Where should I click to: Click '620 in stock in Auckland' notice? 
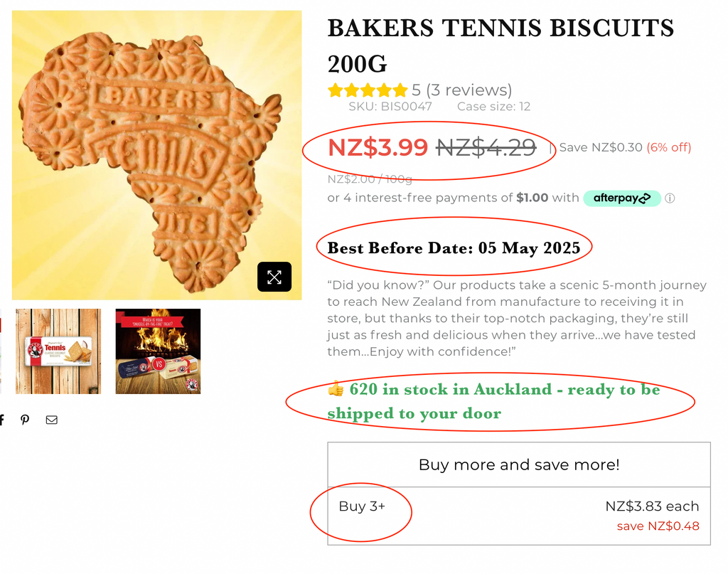[x=493, y=400]
